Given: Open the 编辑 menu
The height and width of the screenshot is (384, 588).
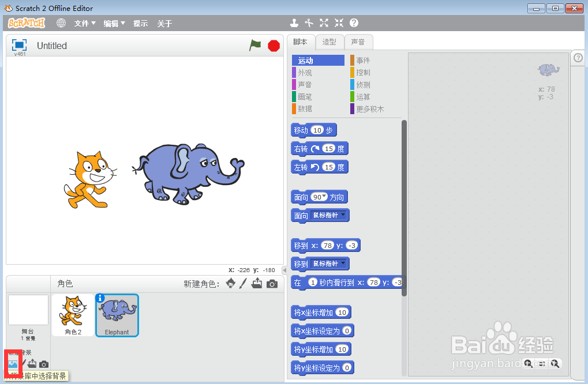Looking at the screenshot, I should 114,23.
